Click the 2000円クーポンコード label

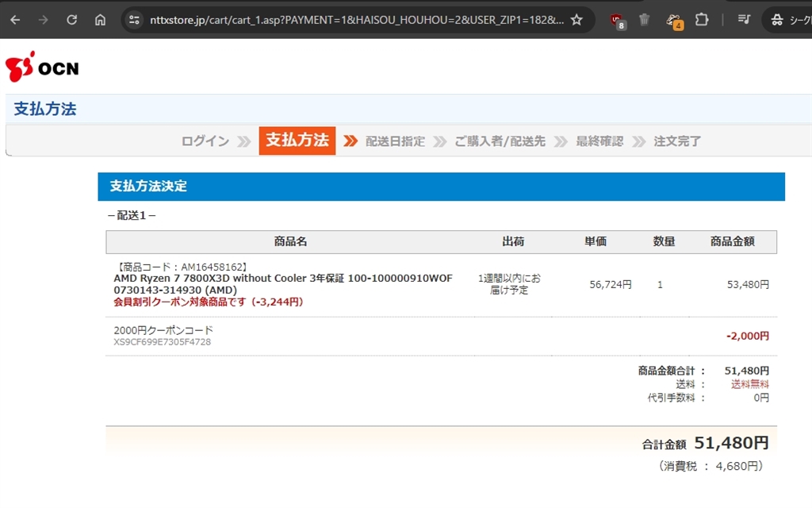click(x=163, y=330)
